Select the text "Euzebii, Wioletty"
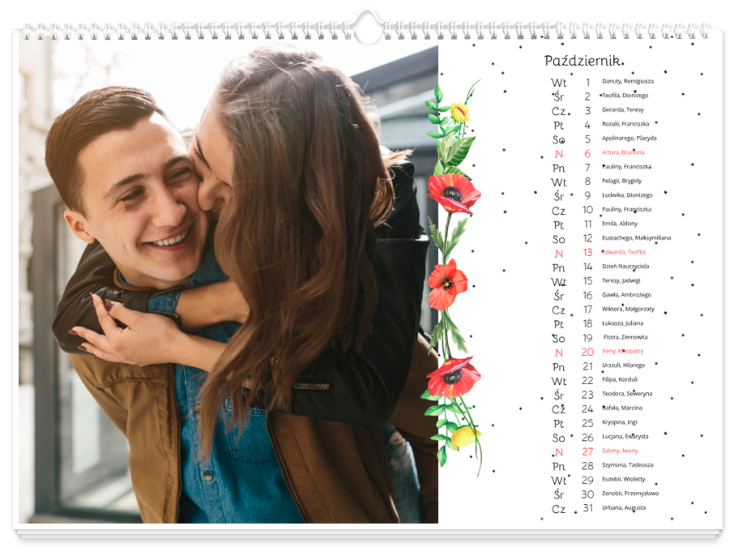Viewport: 734px width, 560px height. (x=624, y=479)
